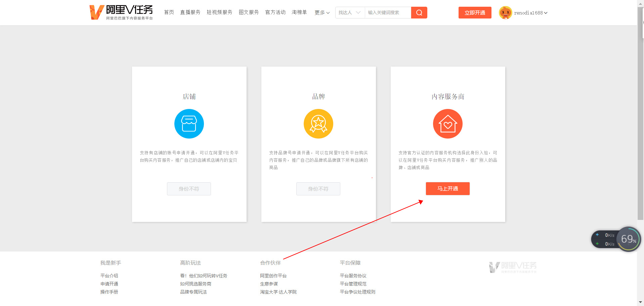
Task: Open 图文服务 in the navigation
Action: tap(249, 12)
